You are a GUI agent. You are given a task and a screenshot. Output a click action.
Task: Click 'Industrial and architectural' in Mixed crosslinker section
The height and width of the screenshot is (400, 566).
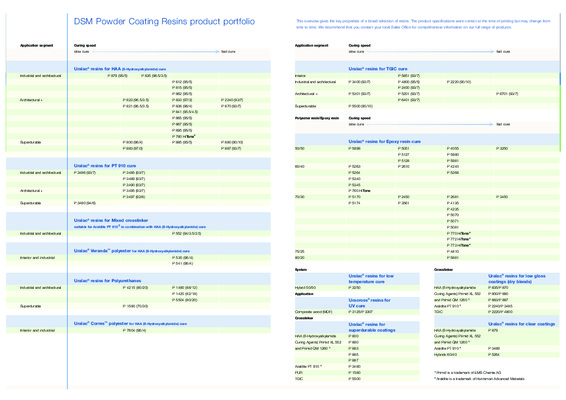40,234
